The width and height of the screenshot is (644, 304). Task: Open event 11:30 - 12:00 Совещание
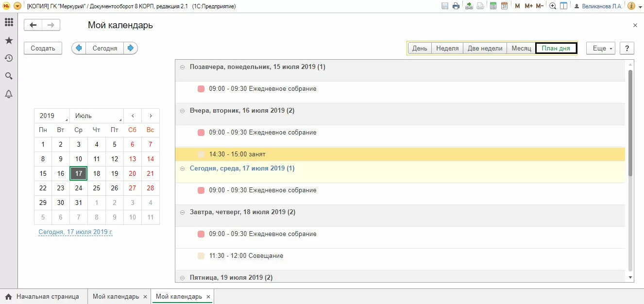(246, 255)
